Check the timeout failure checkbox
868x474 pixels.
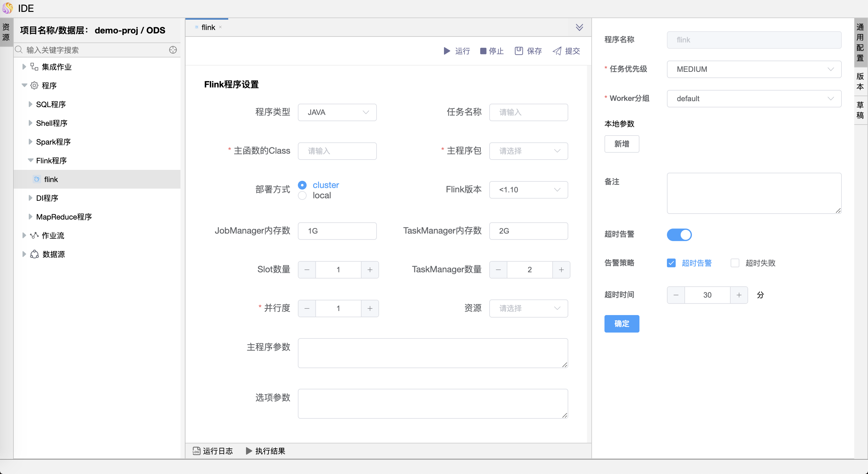[x=735, y=263]
